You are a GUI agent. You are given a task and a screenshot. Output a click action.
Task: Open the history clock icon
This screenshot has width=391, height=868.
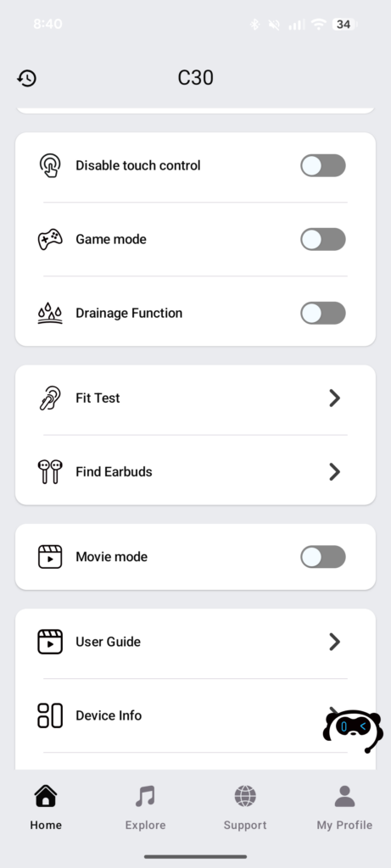pyautogui.click(x=26, y=78)
